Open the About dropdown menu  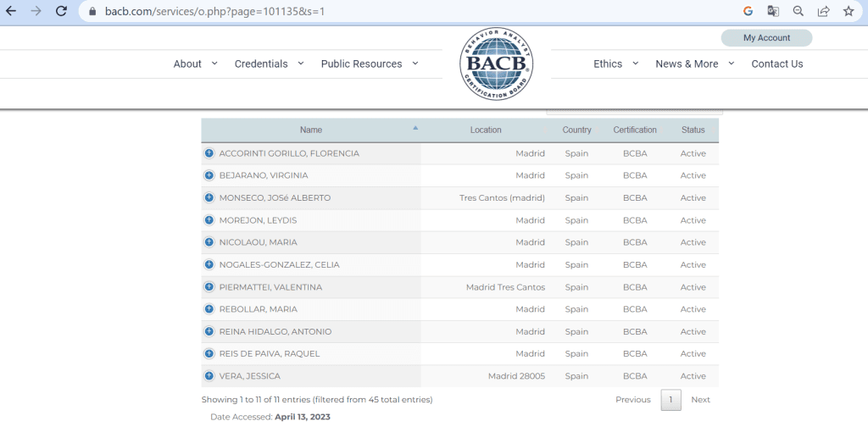tap(195, 64)
